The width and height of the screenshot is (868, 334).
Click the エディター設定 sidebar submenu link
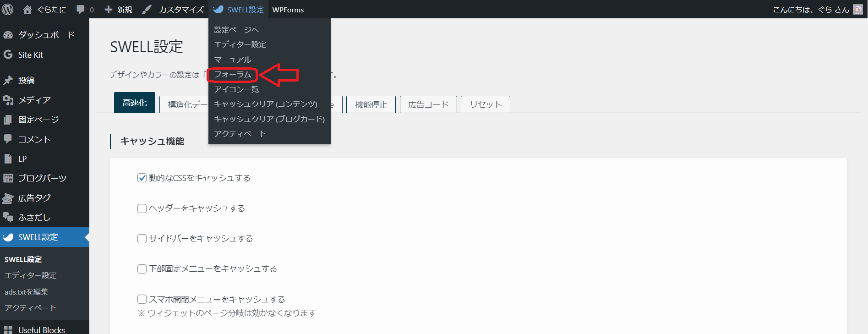pyautogui.click(x=31, y=275)
